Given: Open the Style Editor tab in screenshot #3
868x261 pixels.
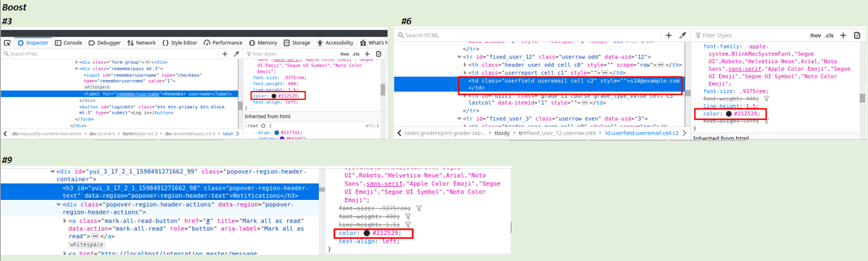Looking at the screenshot, I should (180, 43).
